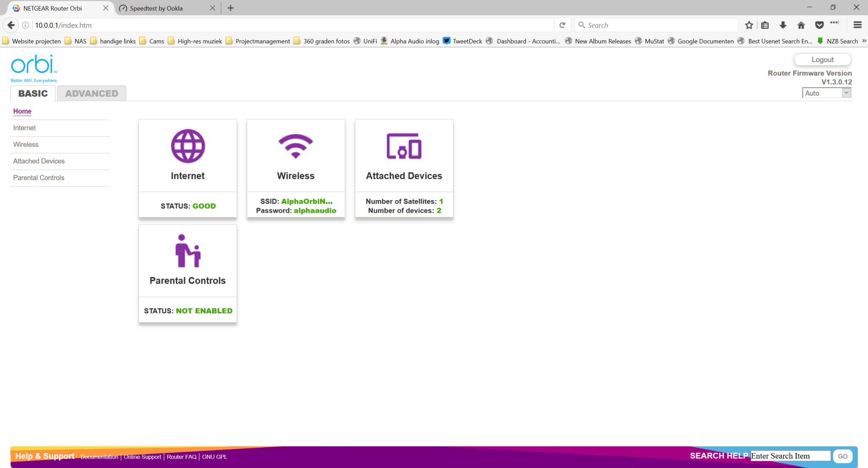
Task: Open the Router FAQ footer link
Action: coord(181,457)
